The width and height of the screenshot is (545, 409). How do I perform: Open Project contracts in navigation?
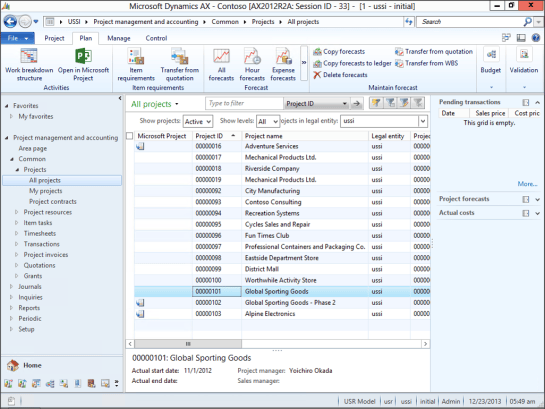52,202
